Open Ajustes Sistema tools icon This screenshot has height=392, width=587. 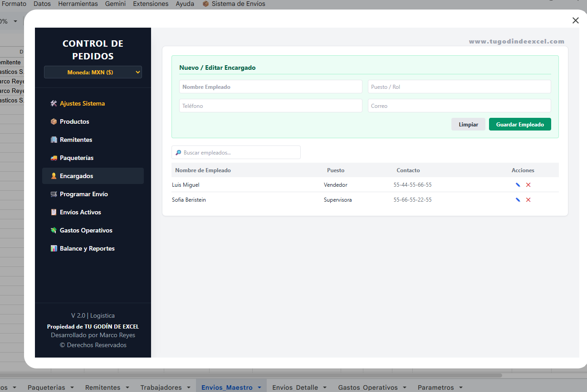(x=54, y=103)
